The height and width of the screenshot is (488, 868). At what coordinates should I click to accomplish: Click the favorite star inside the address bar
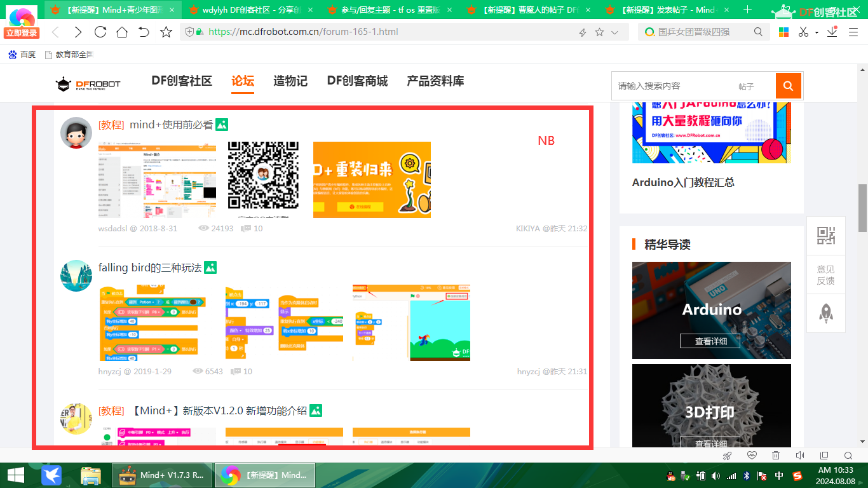(x=599, y=32)
